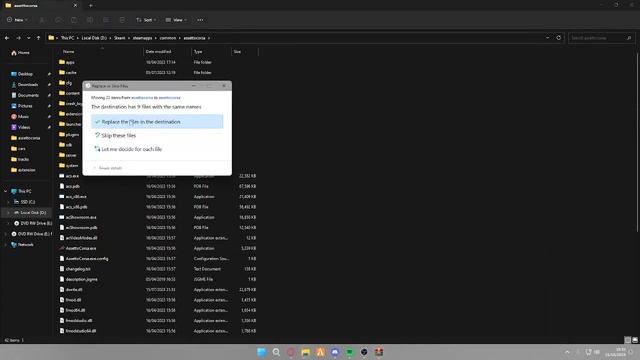Show hidden system tray icons
Viewport: 640px width, 360px height.
(x=567, y=352)
